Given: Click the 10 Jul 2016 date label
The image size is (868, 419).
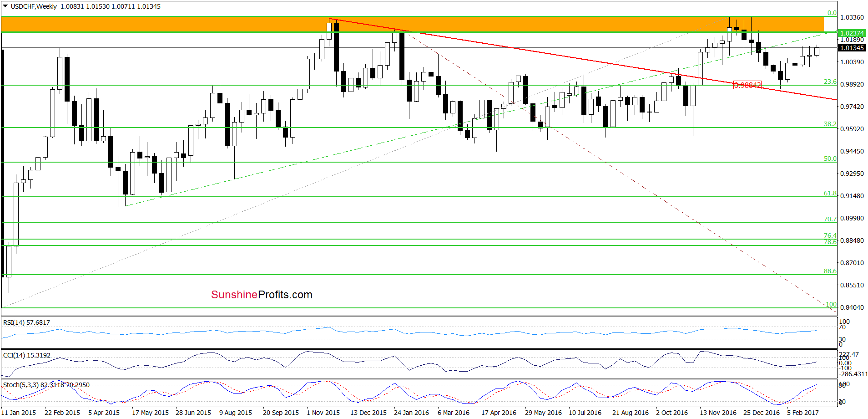Looking at the screenshot, I should point(585,413).
